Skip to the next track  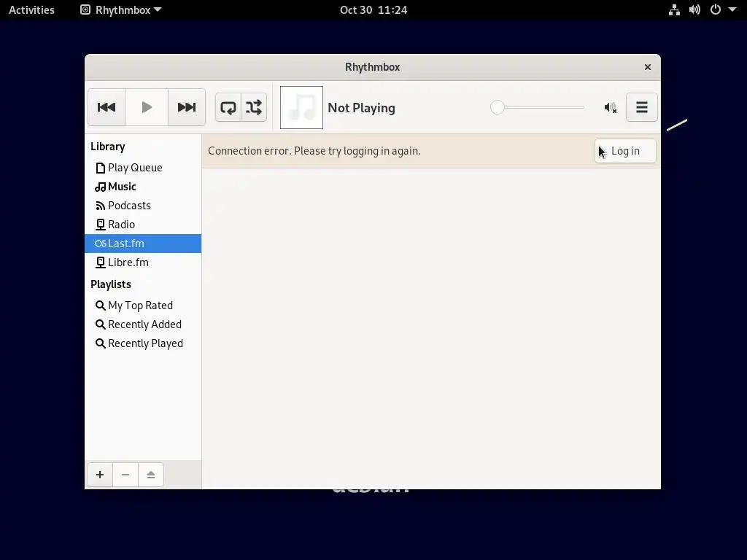click(x=187, y=107)
